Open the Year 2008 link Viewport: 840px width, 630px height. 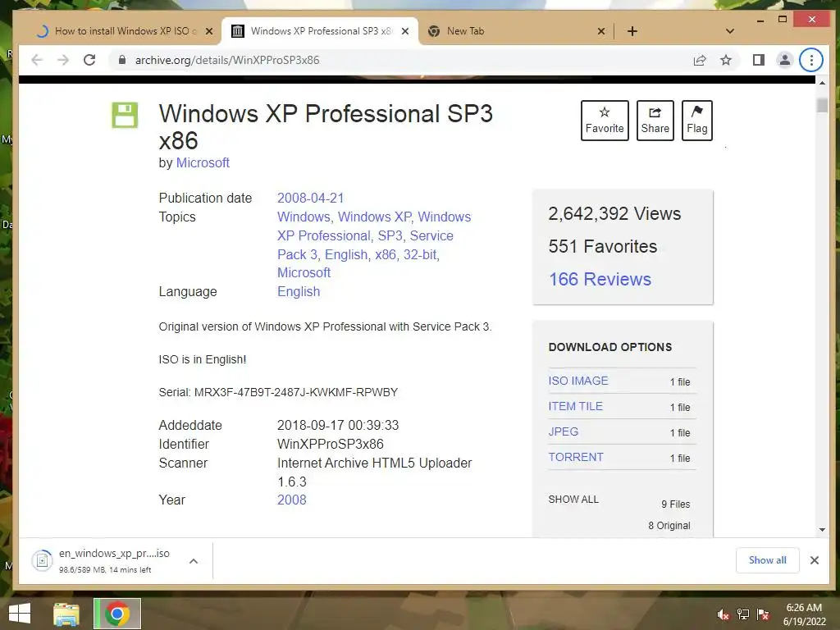(291, 500)
